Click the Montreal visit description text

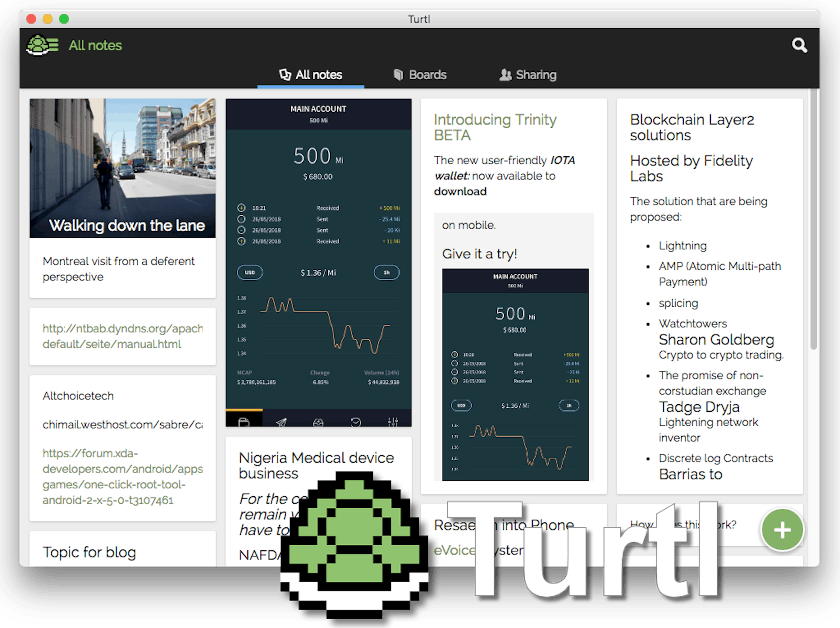click(119, 269)
